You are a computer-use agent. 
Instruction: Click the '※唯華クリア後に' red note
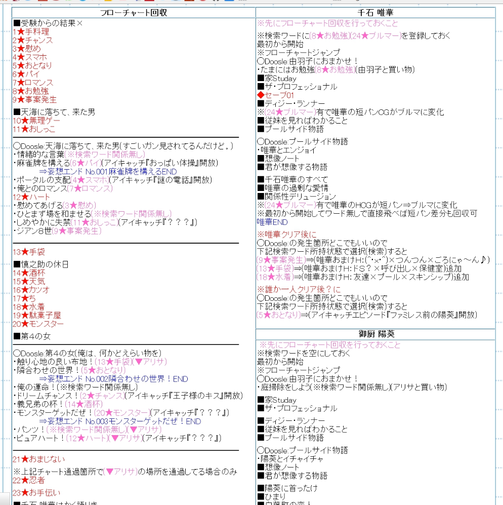point(287,234)
